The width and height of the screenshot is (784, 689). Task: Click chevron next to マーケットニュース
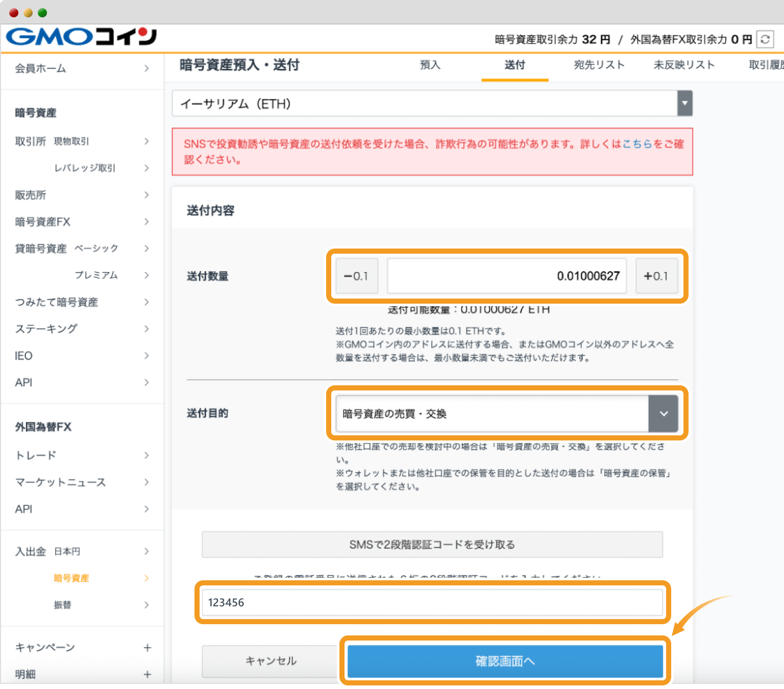point(146,482)
